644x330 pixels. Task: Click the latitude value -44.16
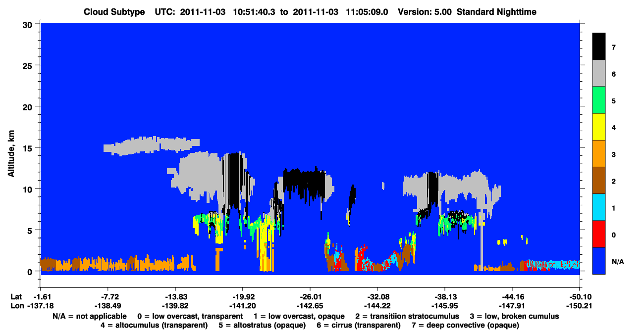point(512,297)
